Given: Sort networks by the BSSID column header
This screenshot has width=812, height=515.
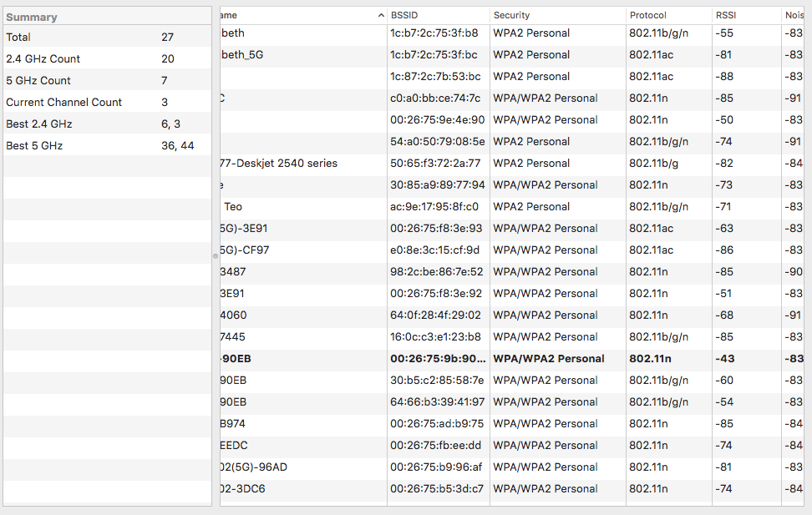Looking at the screenshot, I should click(x=438, y=16).
